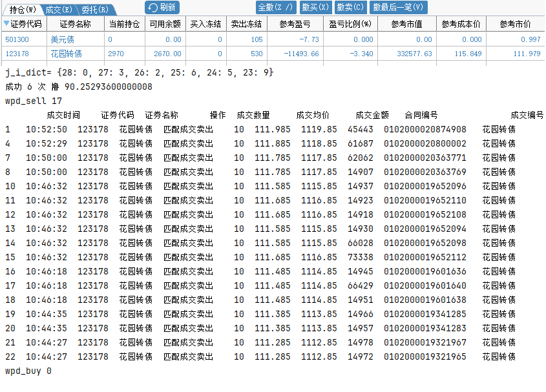This screenshot has height=392, width=546.
Task: Click trade ID 0102000019601640
Action: click(425, 286)
